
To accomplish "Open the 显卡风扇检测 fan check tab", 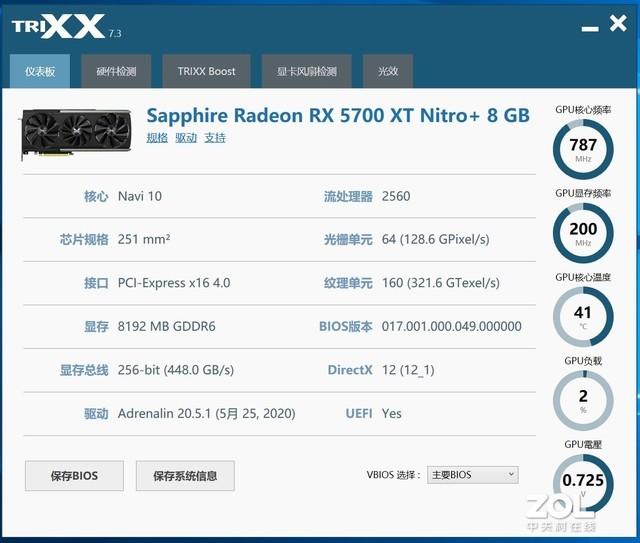I will [307, 71].
